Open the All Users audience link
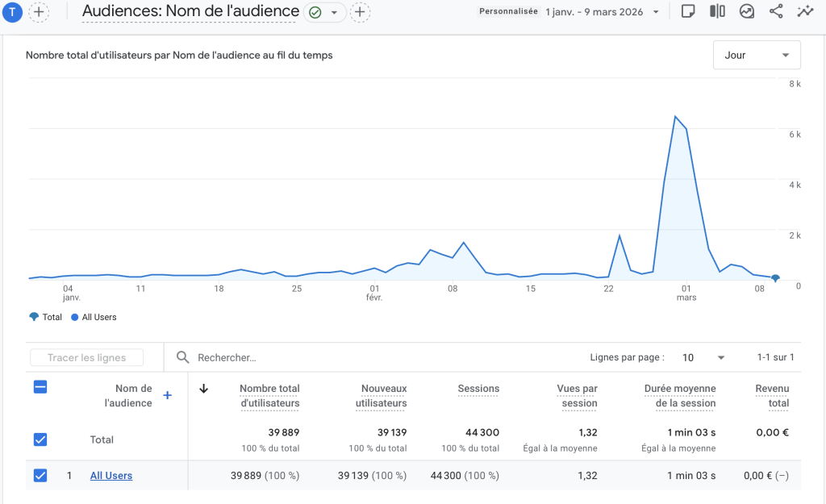Image resolution: width=826 pixels, height=504 pixels. coord(111,476)
